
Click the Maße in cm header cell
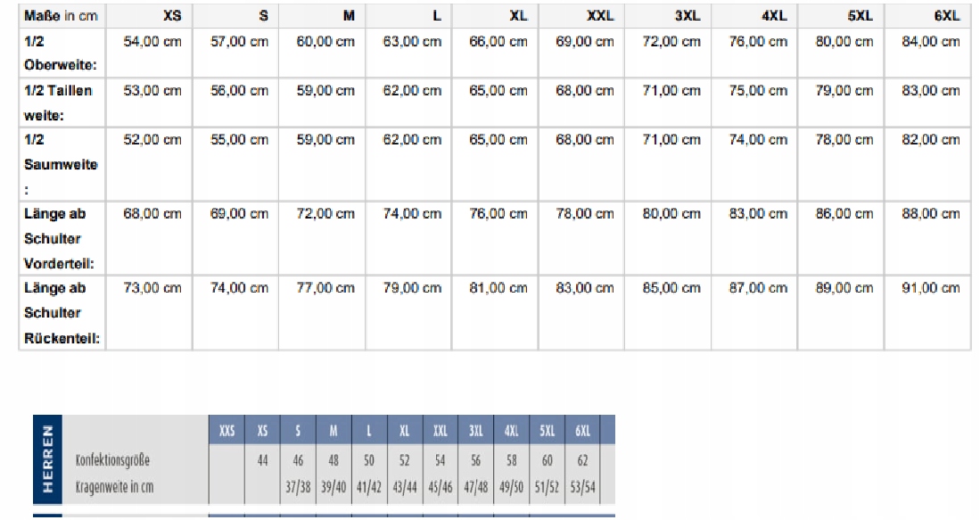(x=61, y=16)
